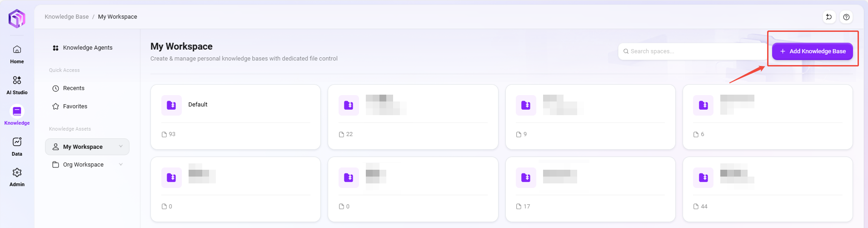Open Favorites in Quick Access

click(75, 106)
